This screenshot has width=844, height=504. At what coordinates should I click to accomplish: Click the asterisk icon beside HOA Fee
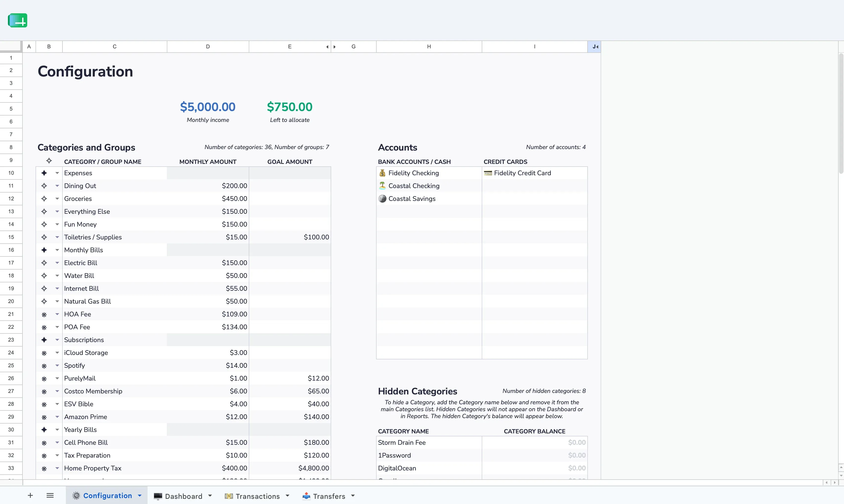[44, 314]
